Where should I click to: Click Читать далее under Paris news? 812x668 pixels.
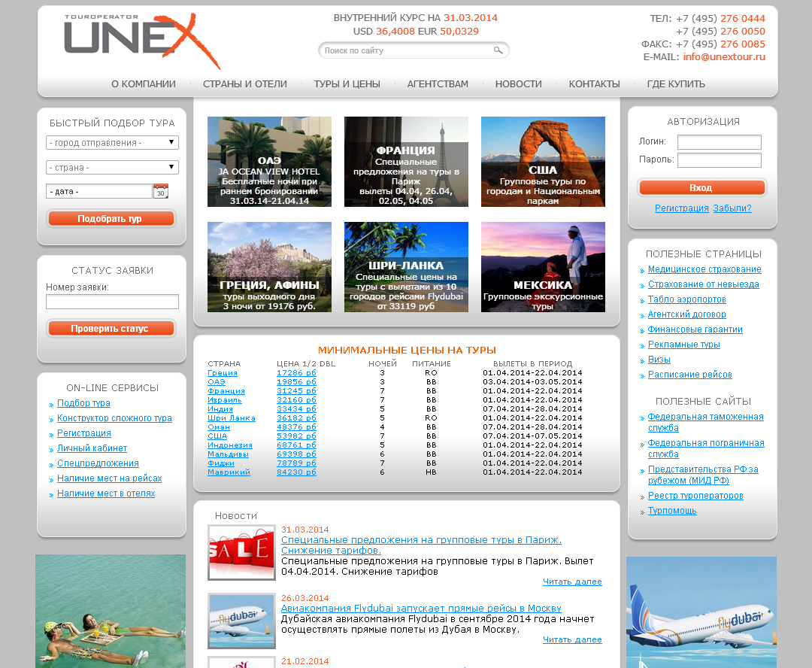(x=572, y=581)
